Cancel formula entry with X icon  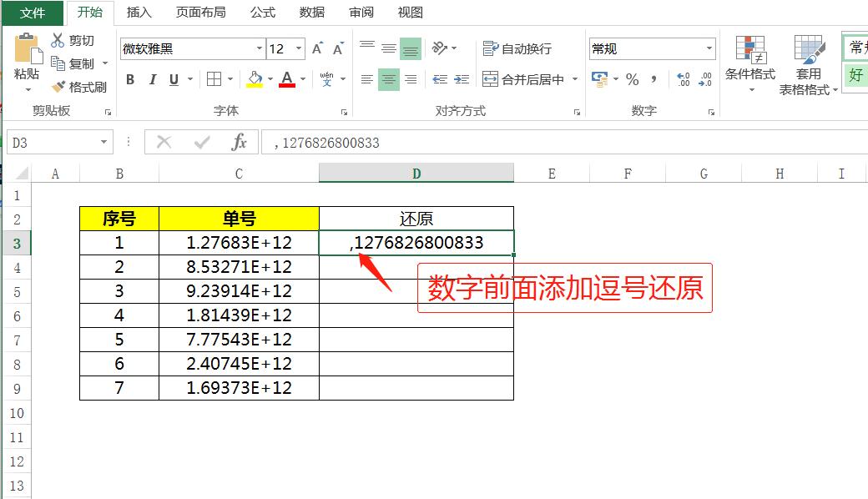point(164,143)
